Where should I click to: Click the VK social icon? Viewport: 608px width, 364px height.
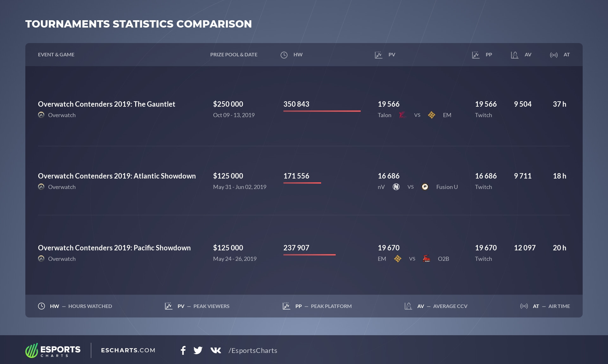(216, 350)
